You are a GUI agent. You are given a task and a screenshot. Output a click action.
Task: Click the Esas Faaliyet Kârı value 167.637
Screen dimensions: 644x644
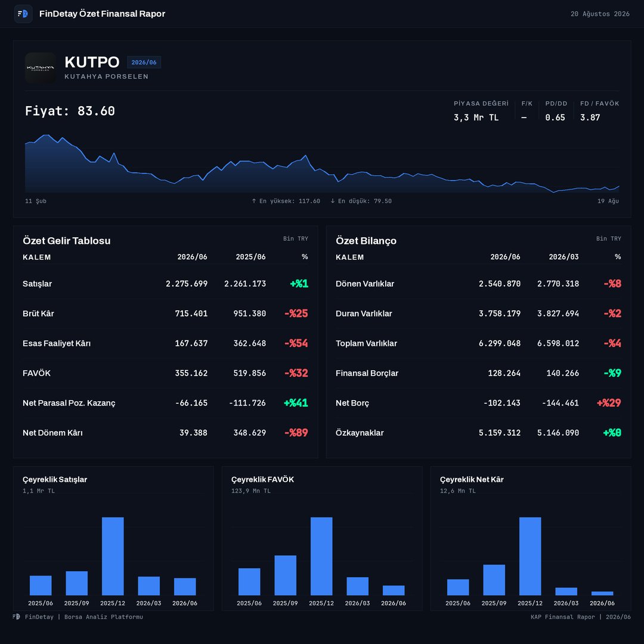tap(191, 343)
